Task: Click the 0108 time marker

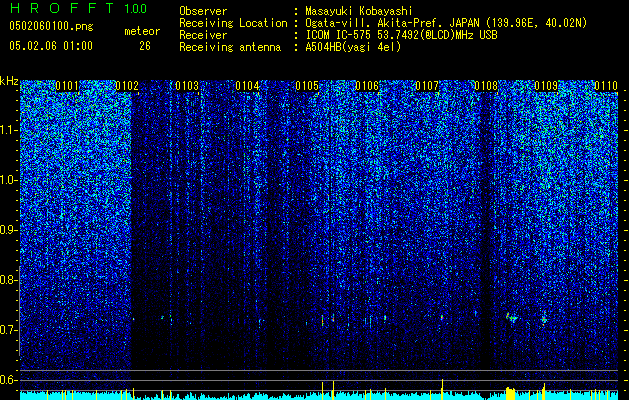Action: (x=486, y=86)
